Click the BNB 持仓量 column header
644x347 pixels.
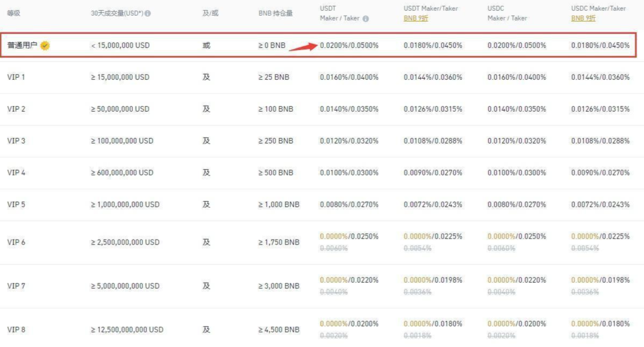[275, 13]
